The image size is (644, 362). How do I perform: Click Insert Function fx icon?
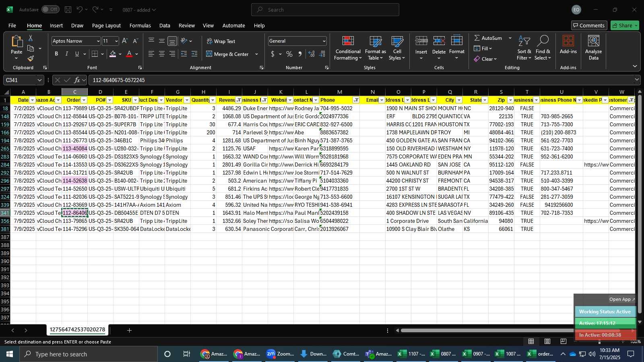[77, 80]
